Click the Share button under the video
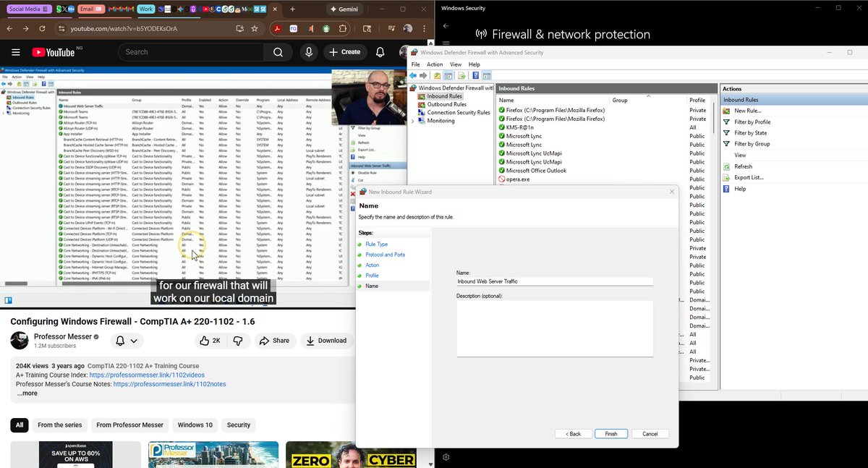The height and width of the screenshot is (468, 868). [x=274, y=341]
